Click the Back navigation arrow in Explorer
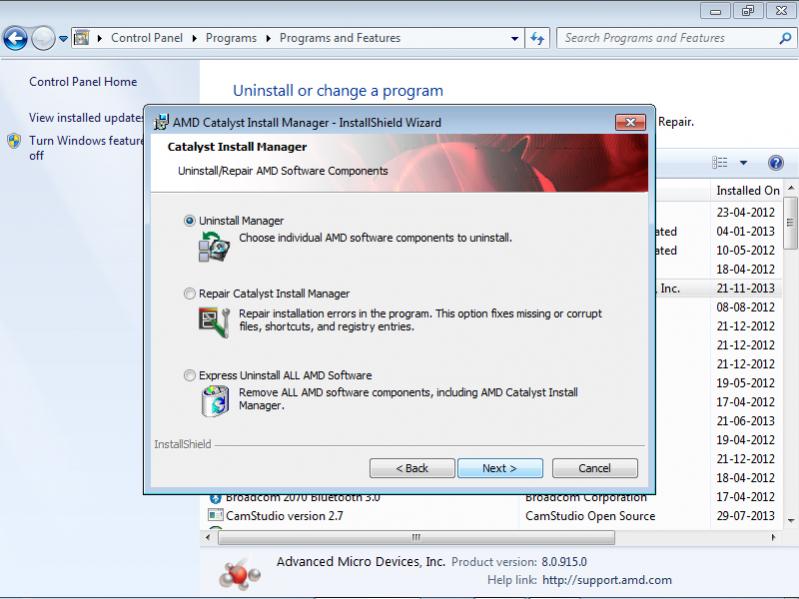Screen dimensions: 799x599 (16, 39)
